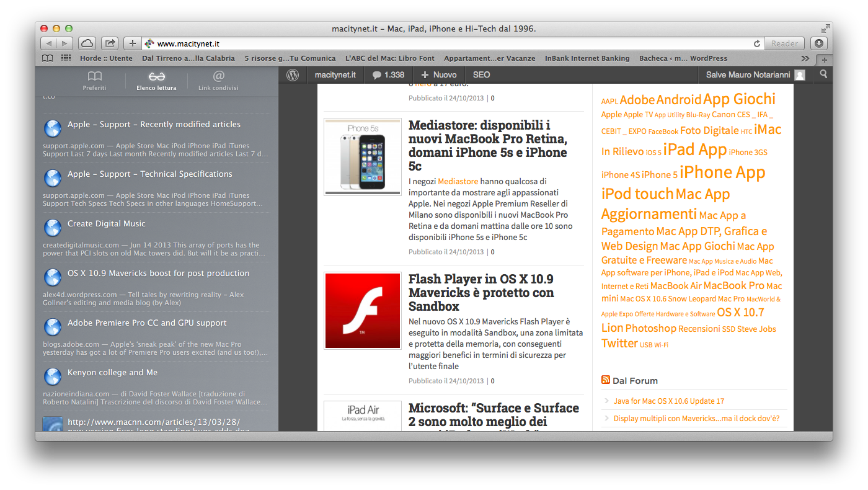Viewport: 868px width, 490px height.
Task: Click the red Flash Player article thumbnail
Action: click(363, 311)
